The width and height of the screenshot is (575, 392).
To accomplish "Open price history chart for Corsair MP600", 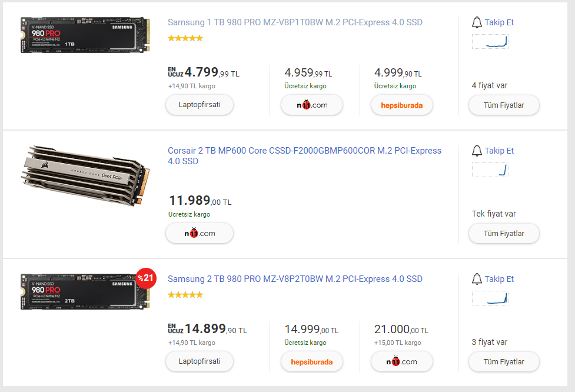I will pyautogui.click(x=490, y=170).
